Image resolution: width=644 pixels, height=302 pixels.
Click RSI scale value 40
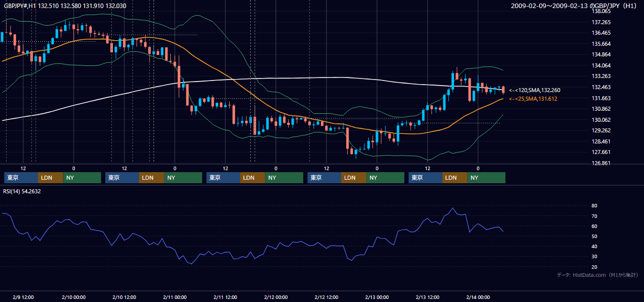click(x=595, y=247)
